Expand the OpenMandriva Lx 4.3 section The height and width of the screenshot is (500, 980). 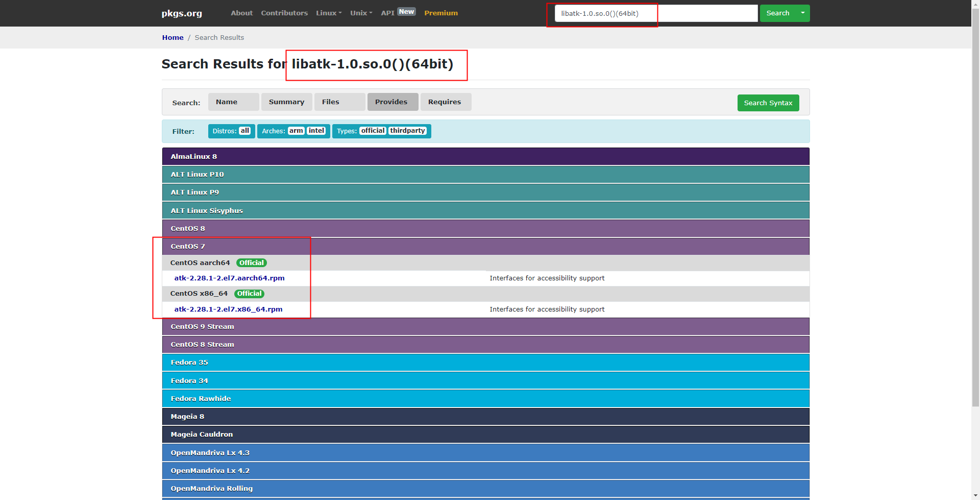pyautogui.click(x=485, y=453)
